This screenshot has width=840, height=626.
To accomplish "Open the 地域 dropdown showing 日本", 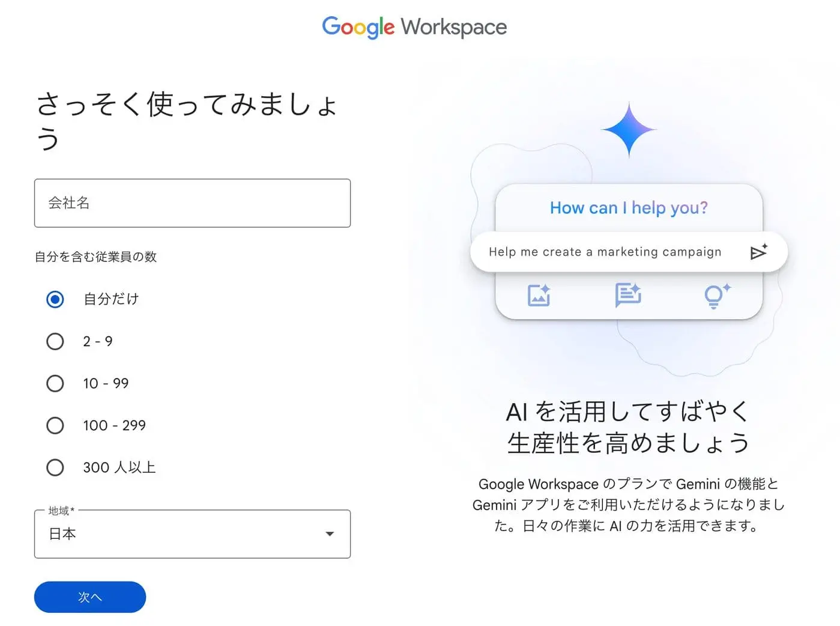I will tap(192, 534).
